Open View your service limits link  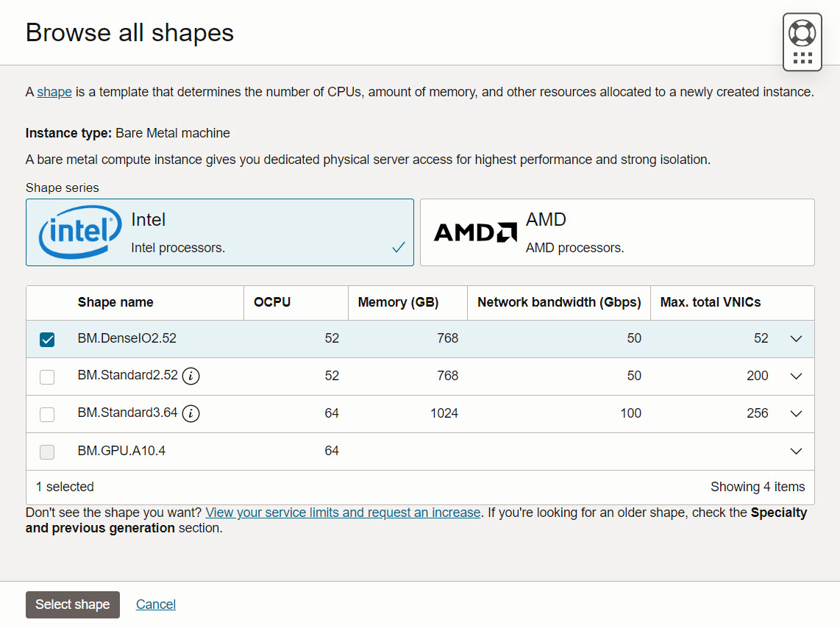343,513
